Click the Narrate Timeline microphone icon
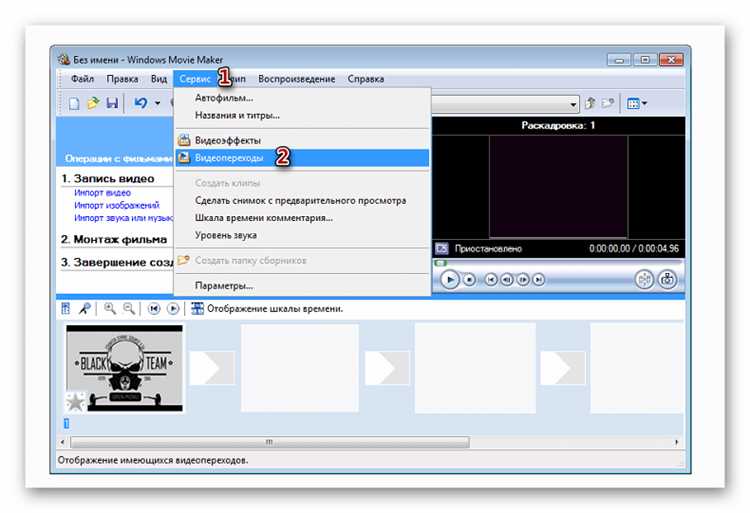750x513 pixels. coord(85,309)
